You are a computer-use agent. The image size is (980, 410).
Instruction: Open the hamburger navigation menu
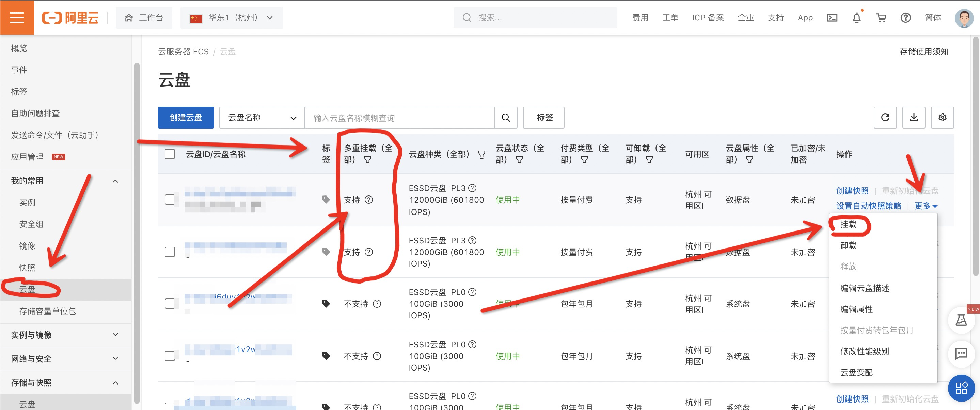pyautogui.click(x=17, y=17)
